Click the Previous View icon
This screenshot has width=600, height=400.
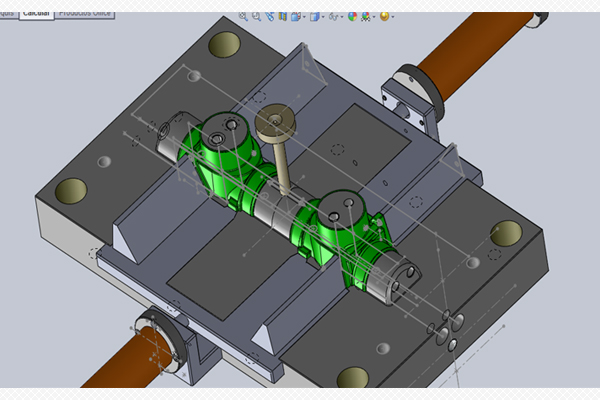pos(270,17)
